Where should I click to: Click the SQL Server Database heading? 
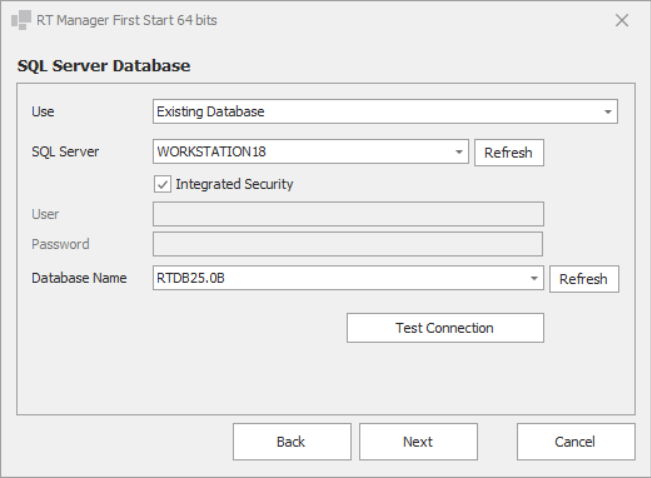(x=104, y=67)
